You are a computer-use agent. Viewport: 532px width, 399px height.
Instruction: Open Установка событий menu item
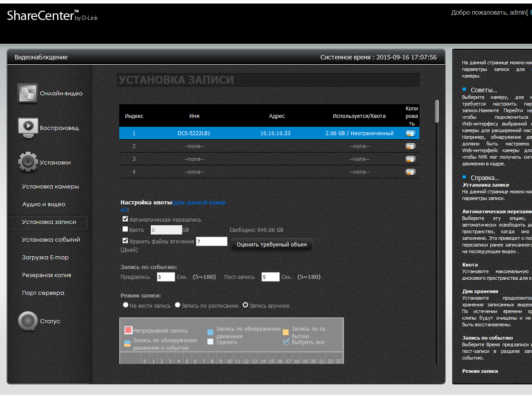[x=51, y=240]
